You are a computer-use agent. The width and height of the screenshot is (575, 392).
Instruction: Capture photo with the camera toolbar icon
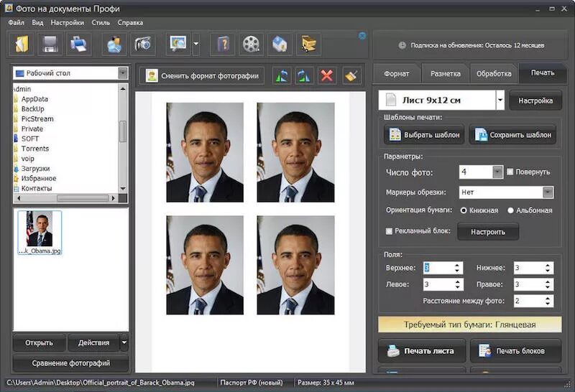(x=142, y=44)
